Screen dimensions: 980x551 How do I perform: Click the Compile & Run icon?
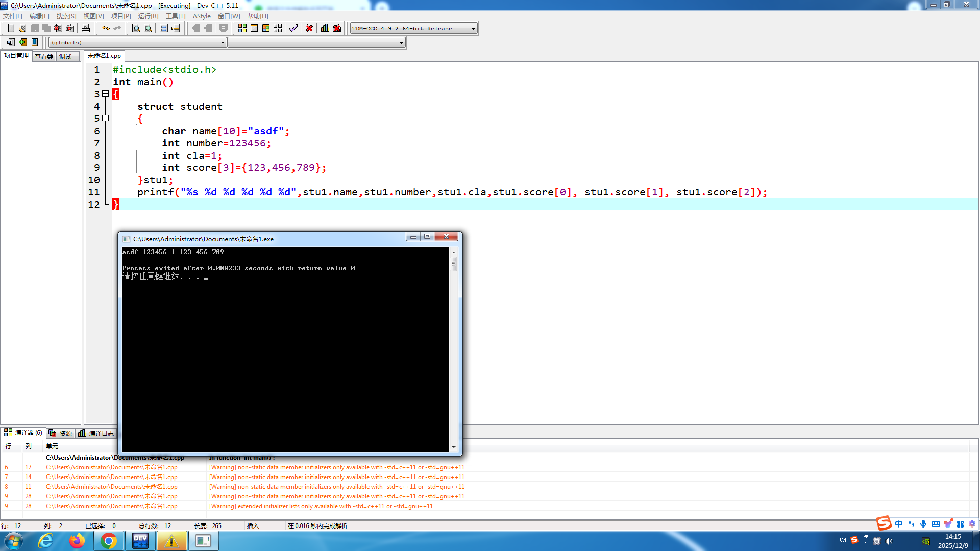pos(266,28)
